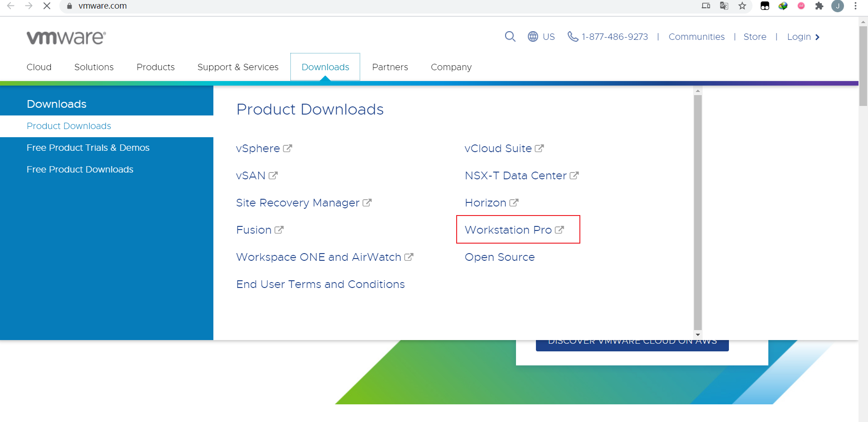
Task: Click the pink round extension icon
Action: point(801,6)
